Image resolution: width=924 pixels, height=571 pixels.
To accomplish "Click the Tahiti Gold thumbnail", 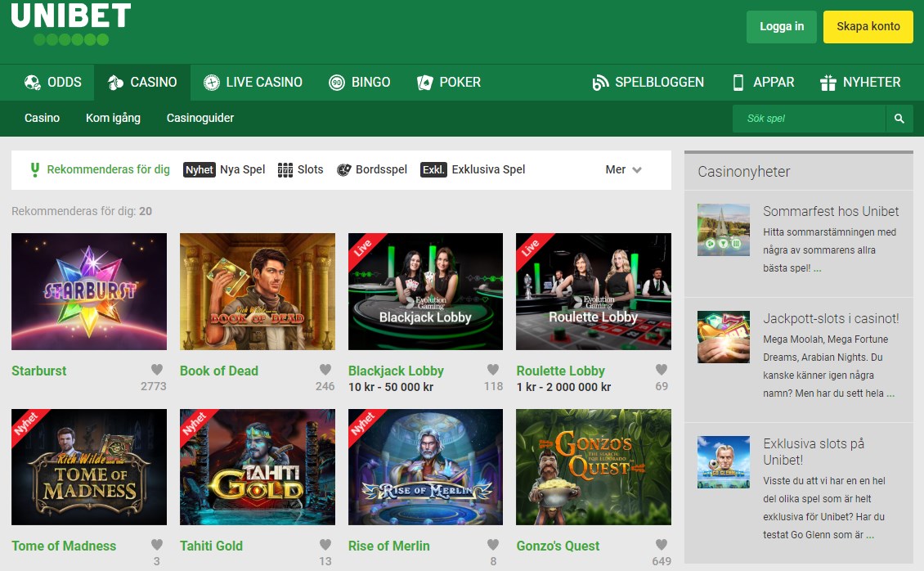I will pyautogui.click(x=258, y=467).
